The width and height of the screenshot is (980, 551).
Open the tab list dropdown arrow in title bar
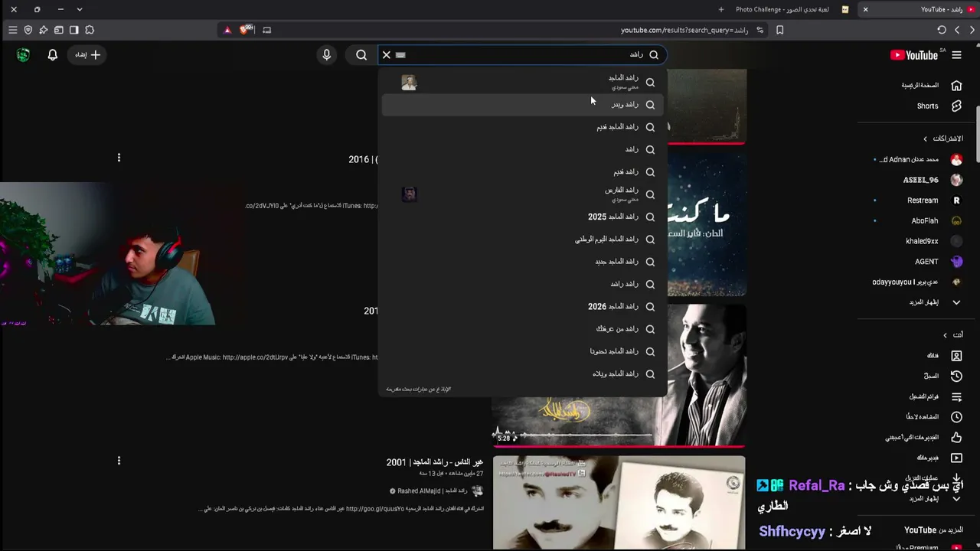(x=80, y=9)
